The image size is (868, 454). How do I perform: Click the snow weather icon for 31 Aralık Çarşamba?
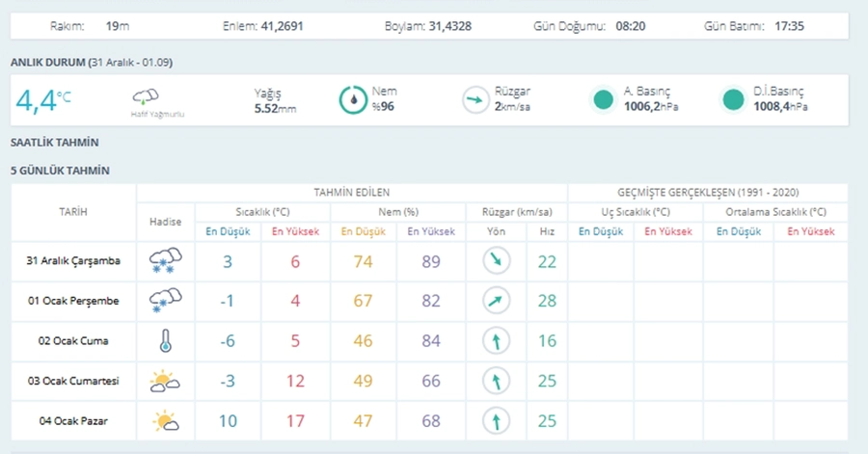(166, 260)
